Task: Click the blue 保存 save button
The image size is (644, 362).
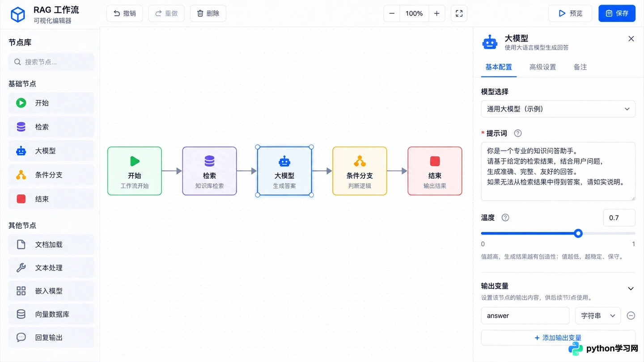Action: [x=617, y=13]
